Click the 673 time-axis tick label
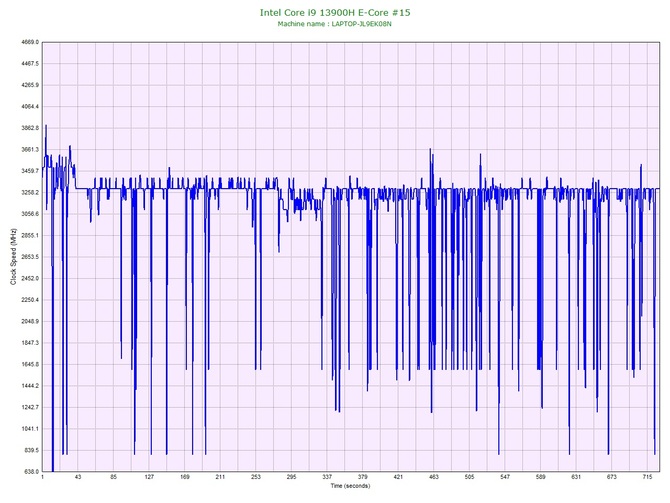Image resolution: width=670 pixels, height=503 pixels. [612, 477]
